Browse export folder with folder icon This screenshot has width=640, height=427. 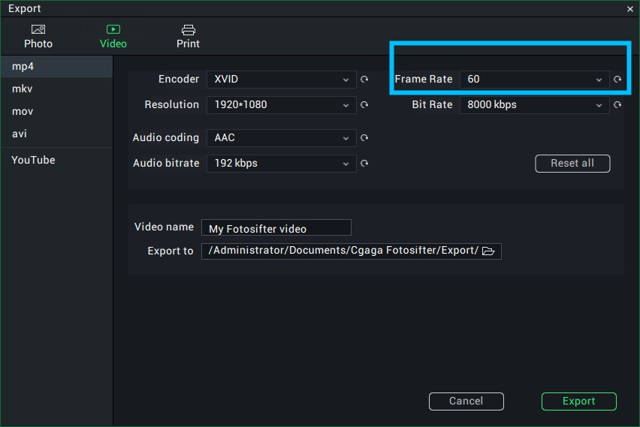click(488, 251)
